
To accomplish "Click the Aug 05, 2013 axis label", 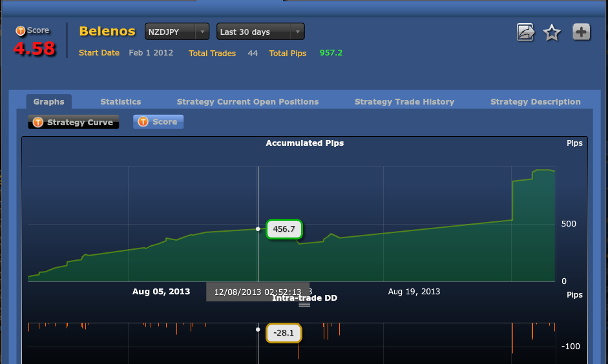I will (161, 292).
